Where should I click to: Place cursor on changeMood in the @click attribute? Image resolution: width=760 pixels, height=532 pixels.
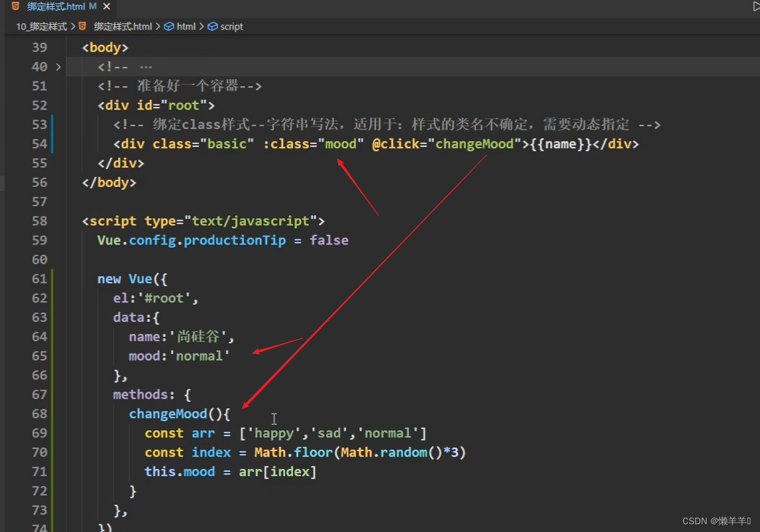coord(474,144)
